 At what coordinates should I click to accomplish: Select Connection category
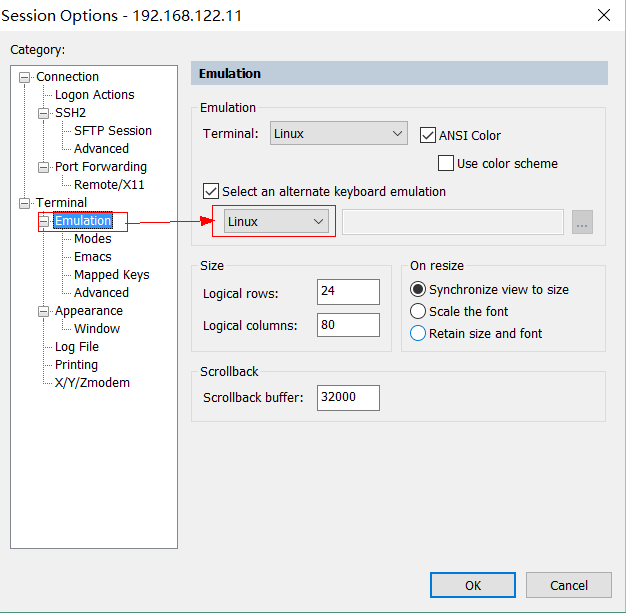coord(67,77)
